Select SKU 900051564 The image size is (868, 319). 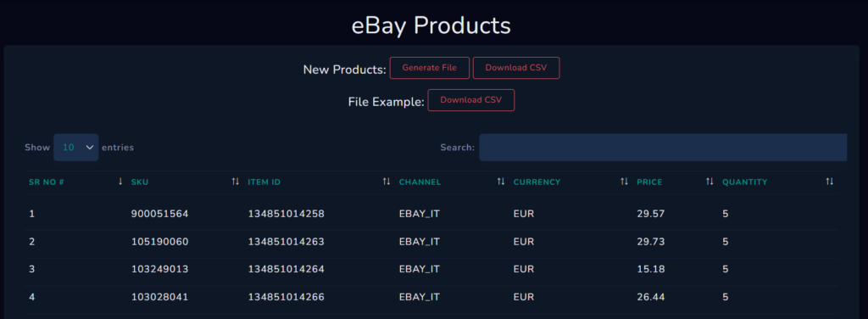160,214
